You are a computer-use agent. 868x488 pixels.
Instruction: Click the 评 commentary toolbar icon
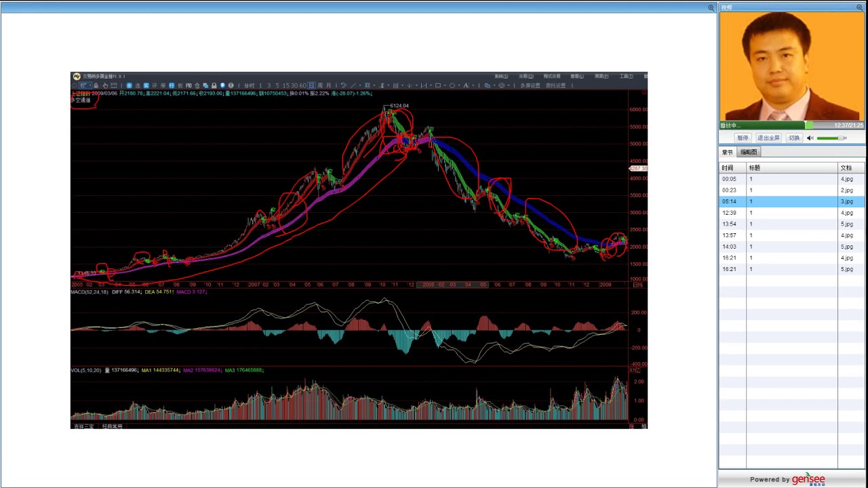click(155, 85)
